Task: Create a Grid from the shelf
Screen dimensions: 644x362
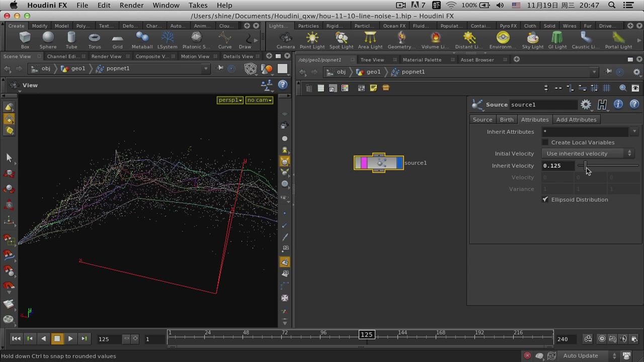Action: click(117, 40)
